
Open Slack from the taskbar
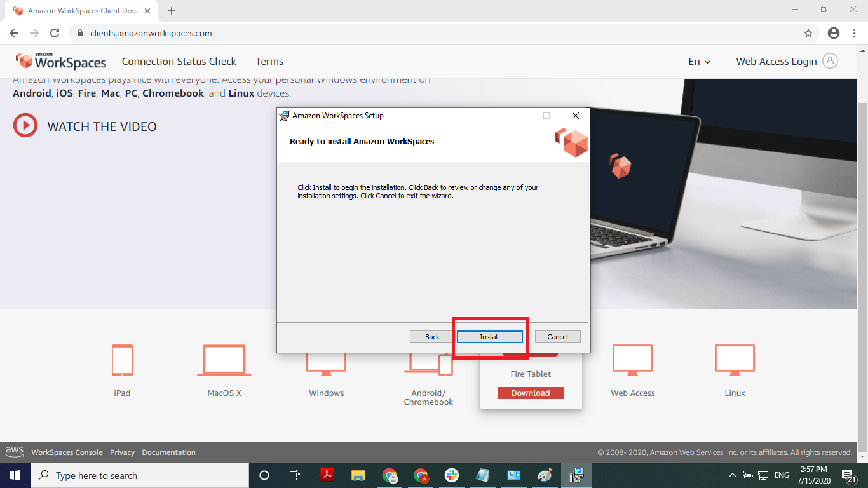coord(452,475)
